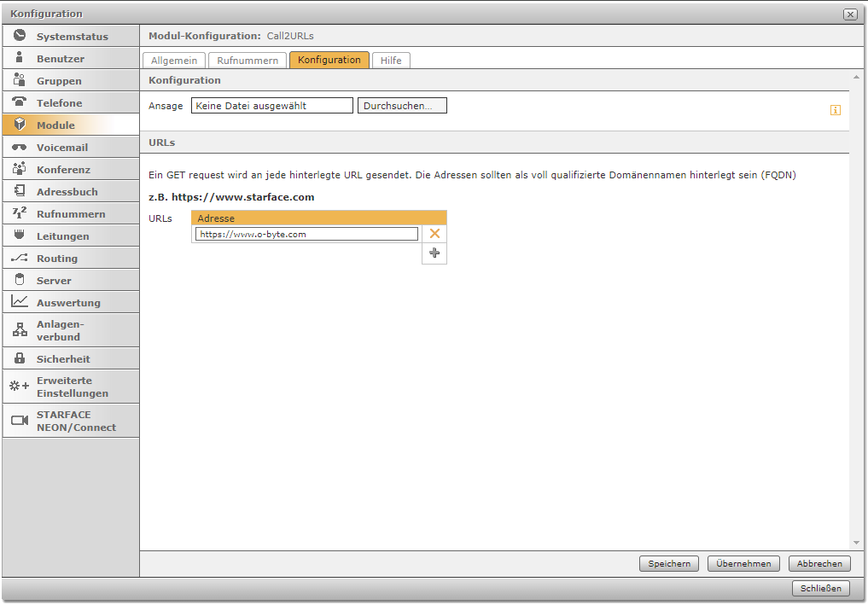Click into the URL address field

(306, 234)
